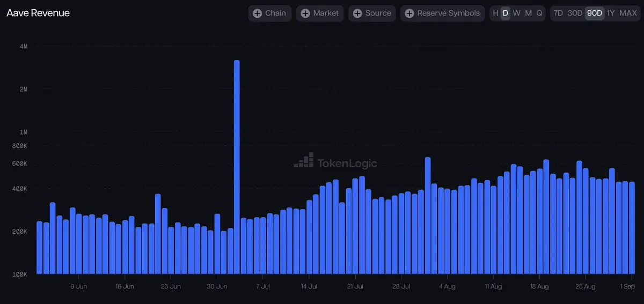
Task: Click the 21 Jul x-axis label
Action: pos(355,286)
